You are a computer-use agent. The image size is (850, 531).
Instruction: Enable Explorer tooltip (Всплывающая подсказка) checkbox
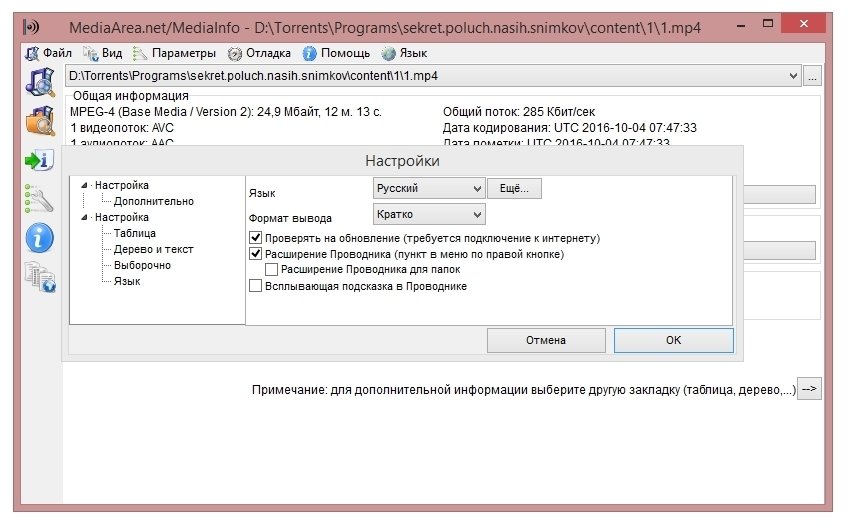(x=256, y=286)
